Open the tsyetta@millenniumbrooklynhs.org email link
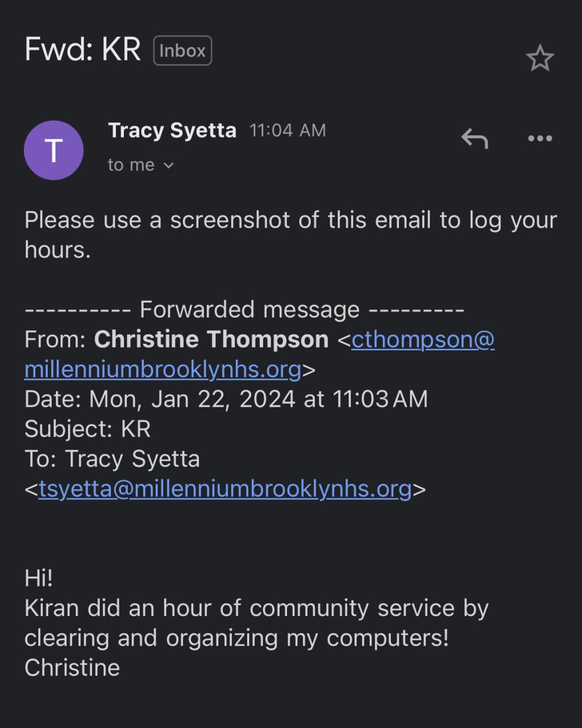Image resolution: width=582 pixels, height=728 pixels. coord(225,489)
